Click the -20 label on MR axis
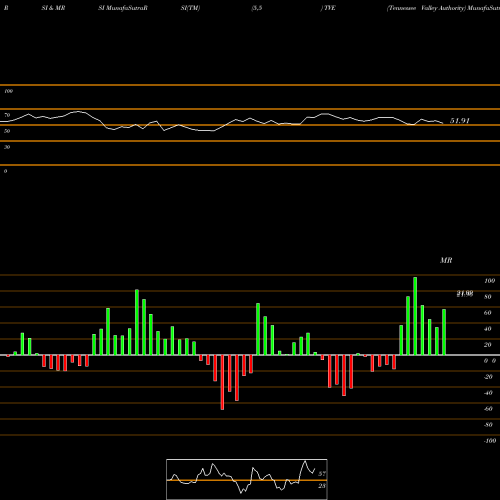The height and width of the screenshot is (500, 500). (x=488, y=377)
